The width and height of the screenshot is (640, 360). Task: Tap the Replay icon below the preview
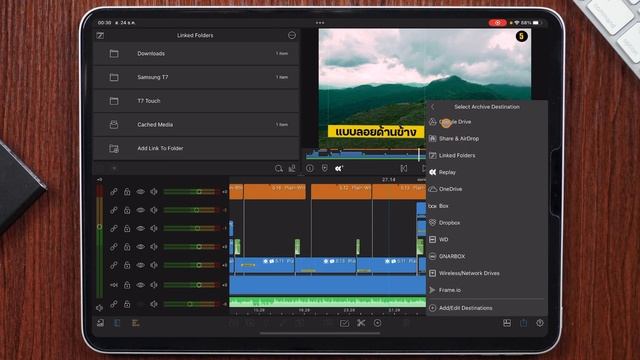coord(339,168)
